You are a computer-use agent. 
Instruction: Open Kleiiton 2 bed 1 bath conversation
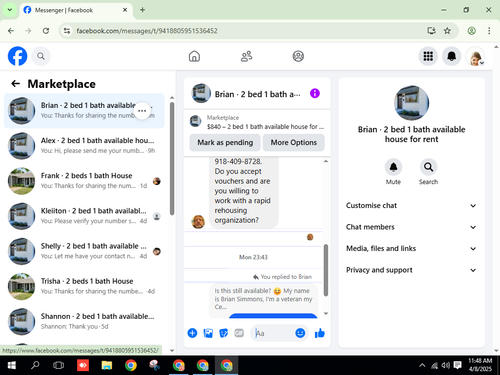(x=84, y=216)
